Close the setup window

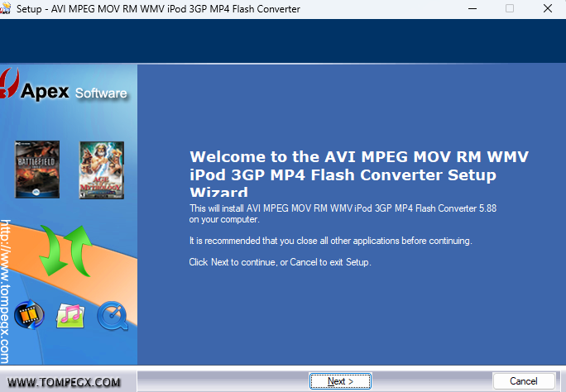click(x=547, y=9)
